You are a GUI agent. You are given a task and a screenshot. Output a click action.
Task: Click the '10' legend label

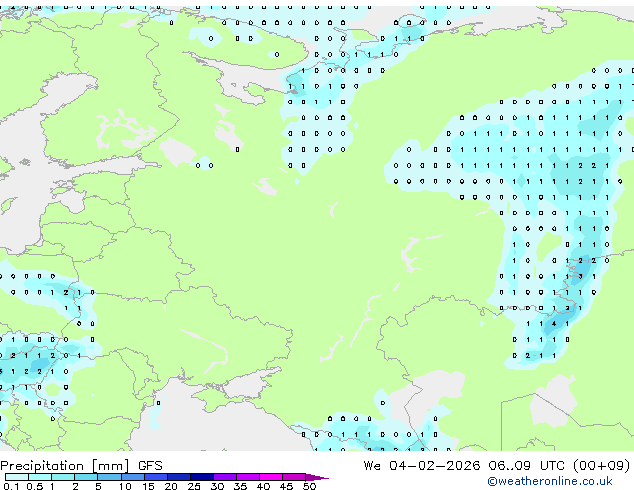tap(125, 486)
